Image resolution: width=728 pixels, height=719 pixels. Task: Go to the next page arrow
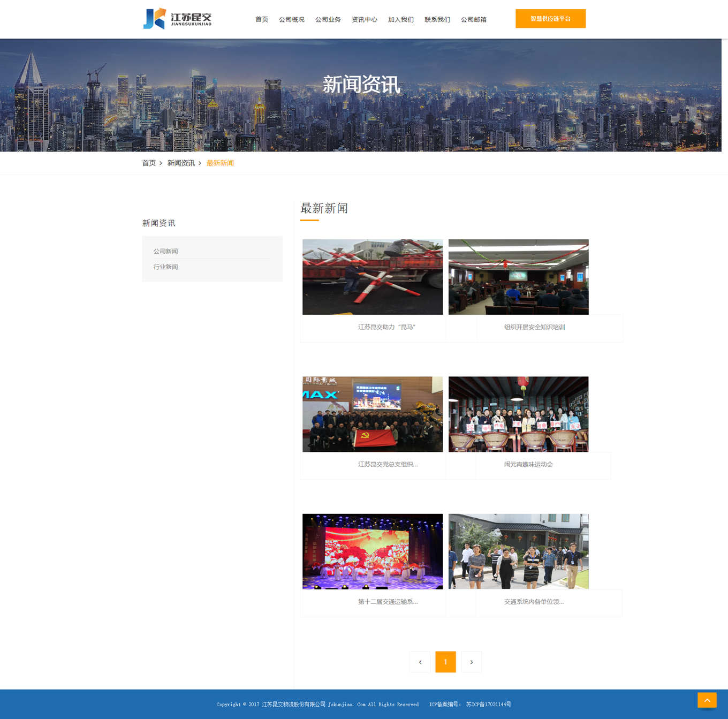[x=471, y=662]
